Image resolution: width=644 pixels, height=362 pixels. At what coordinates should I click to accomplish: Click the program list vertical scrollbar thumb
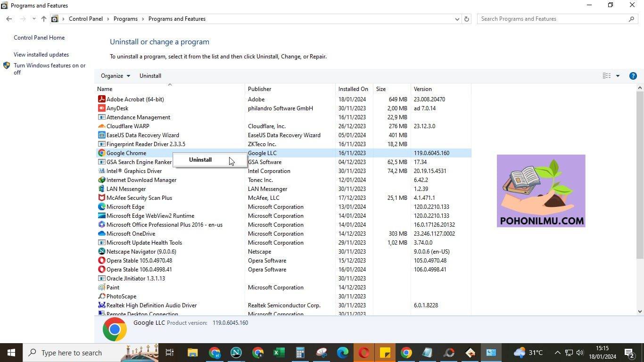point(640,175)
